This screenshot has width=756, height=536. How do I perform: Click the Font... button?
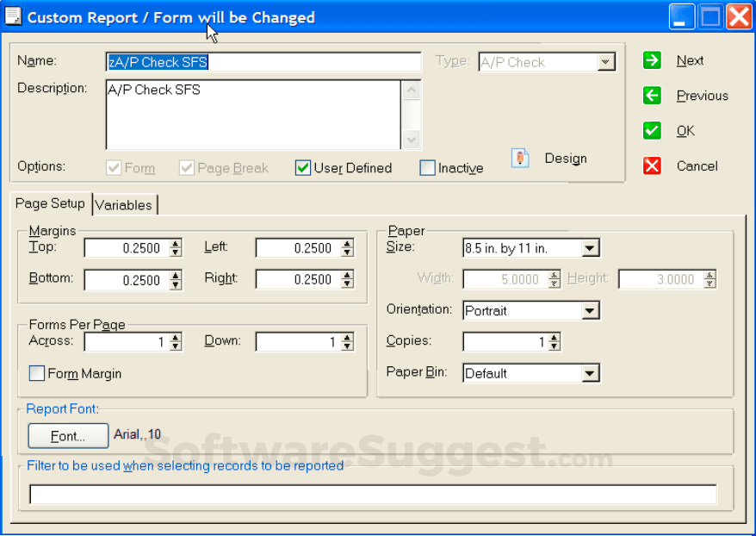(x=67, y=435)
